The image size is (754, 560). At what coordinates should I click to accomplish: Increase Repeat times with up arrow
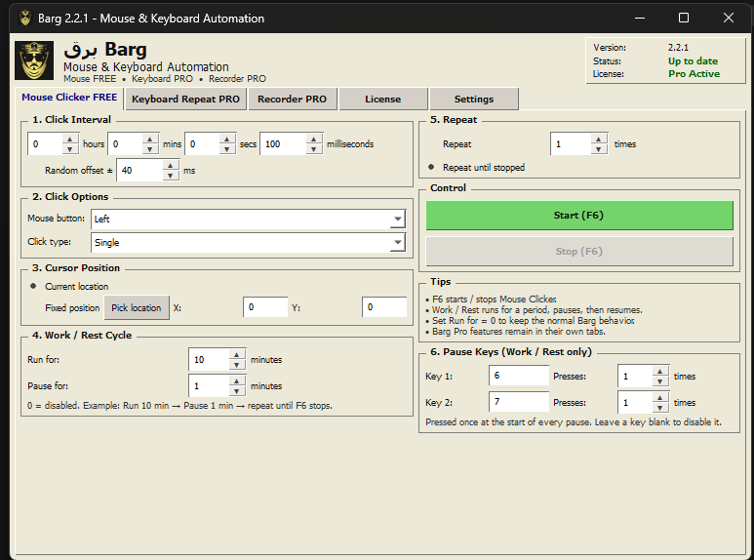tap(599, 140)
